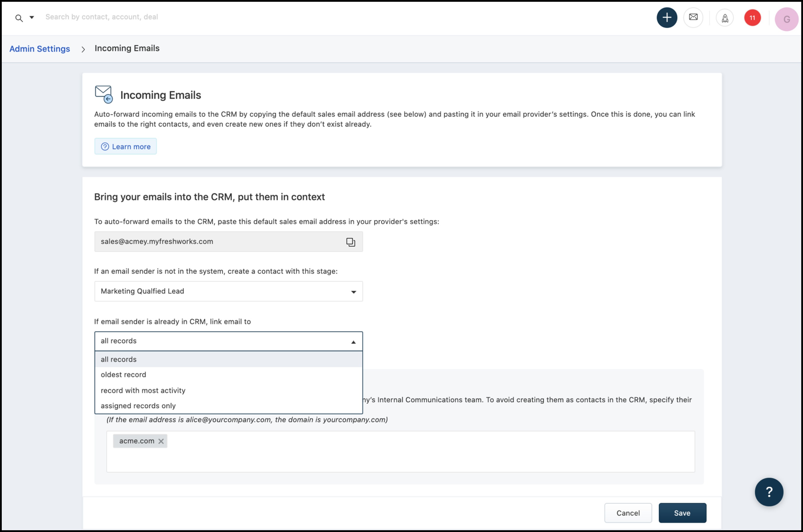Click the search magnifier icon
The image size is (803, 532).
tap(19, 18)
